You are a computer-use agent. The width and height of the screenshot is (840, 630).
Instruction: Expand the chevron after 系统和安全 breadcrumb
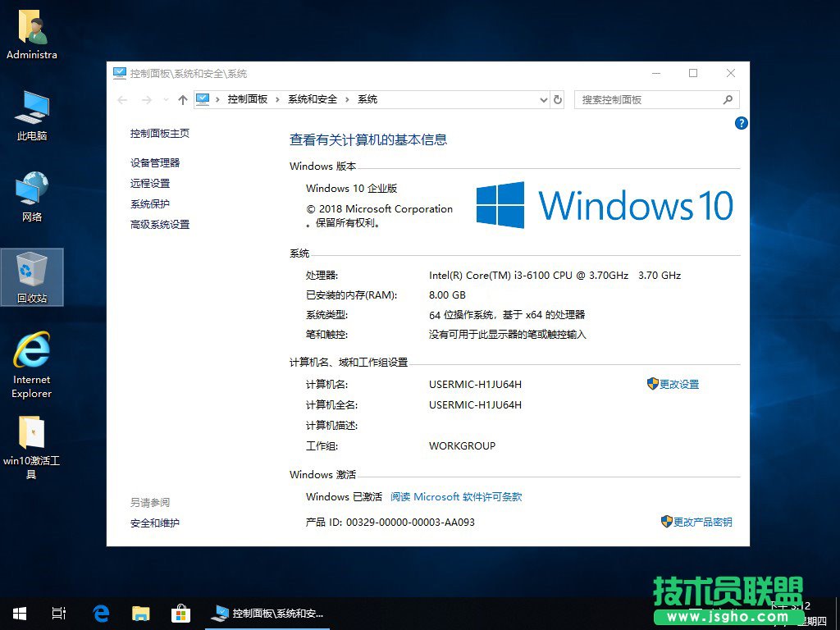[347, 99]
